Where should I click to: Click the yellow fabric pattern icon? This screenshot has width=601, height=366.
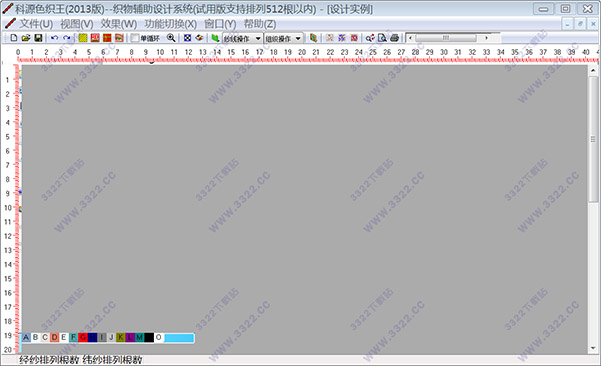[83, 38]
